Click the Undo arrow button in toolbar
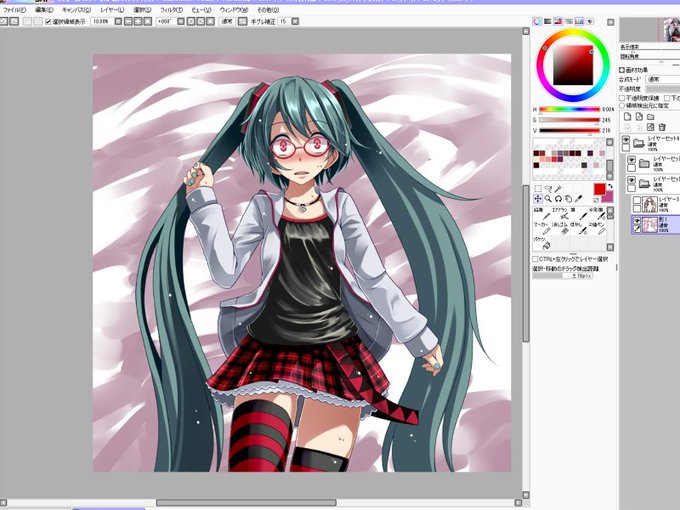Image resolution: width=680 pixels, height=510 pixels. [x=4, y=21]
